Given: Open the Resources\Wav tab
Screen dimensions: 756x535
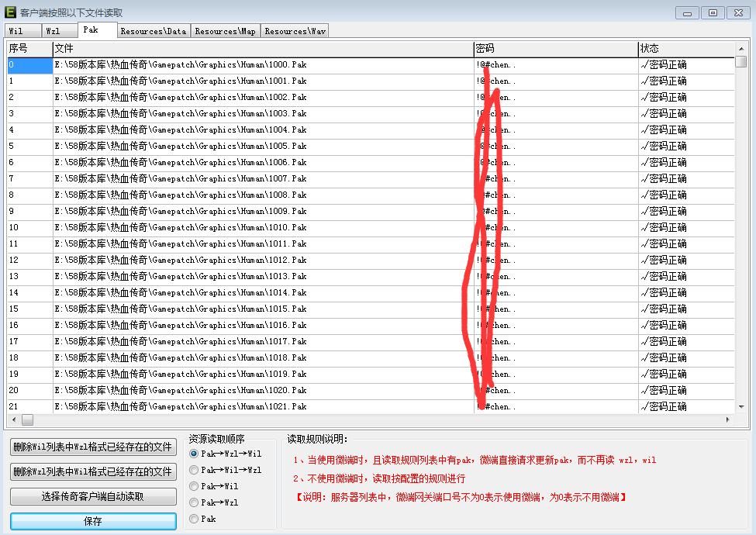Looking at the screenshot, I should [x=295, y=31].
